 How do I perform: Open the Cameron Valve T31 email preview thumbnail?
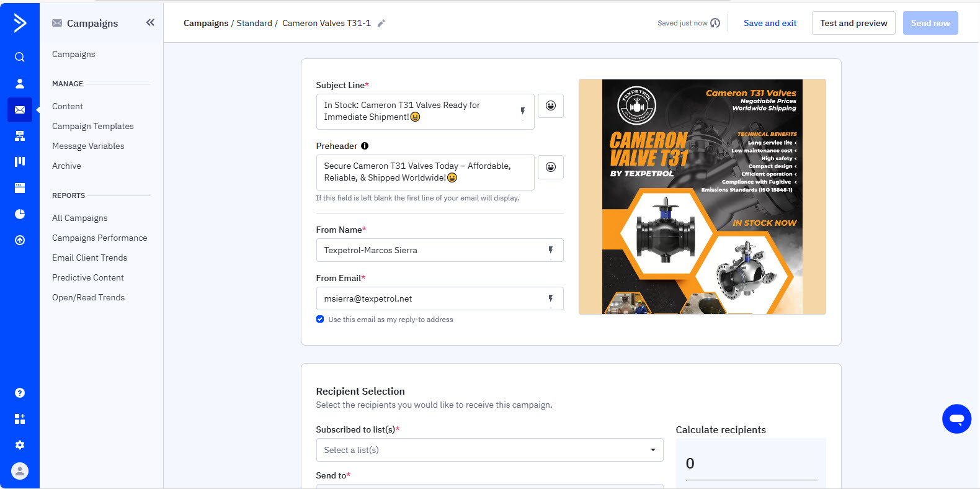[702, 197]
